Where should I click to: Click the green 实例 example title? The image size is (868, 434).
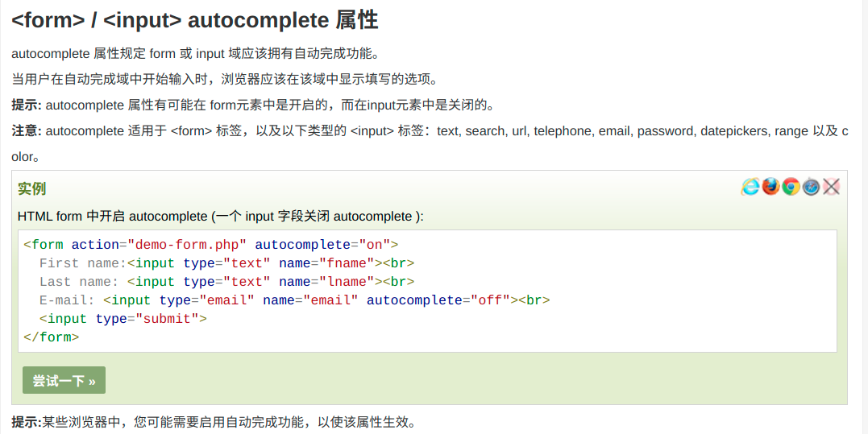click(x=31, y=188)
